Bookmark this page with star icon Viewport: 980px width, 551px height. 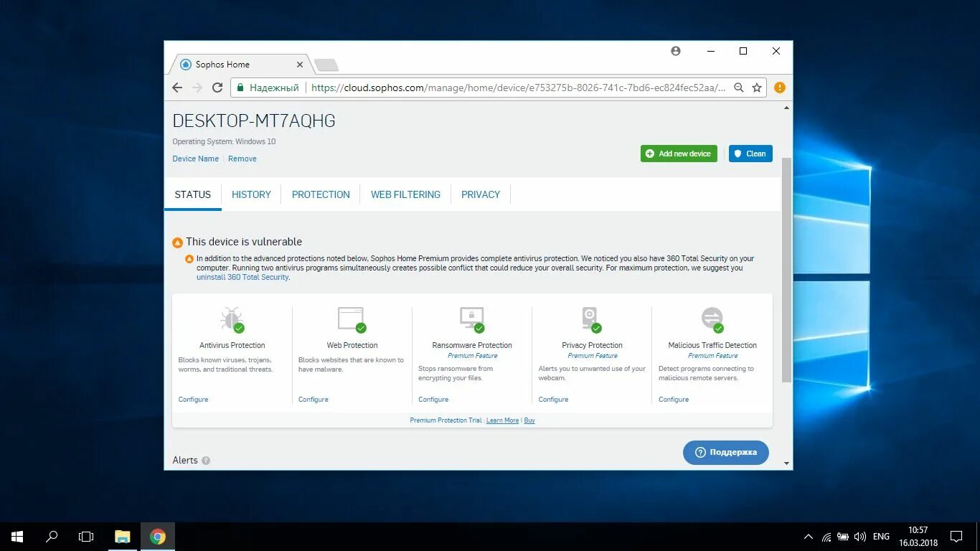click(757, 88)
